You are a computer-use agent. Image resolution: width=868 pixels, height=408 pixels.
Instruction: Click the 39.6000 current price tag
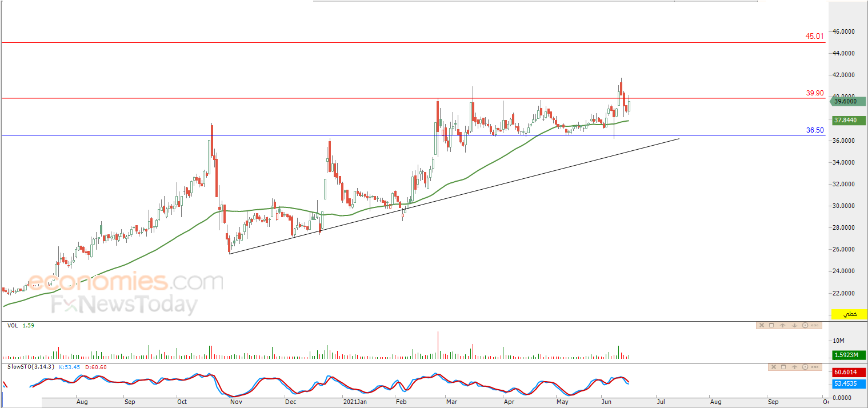click(x=849, y=101)
